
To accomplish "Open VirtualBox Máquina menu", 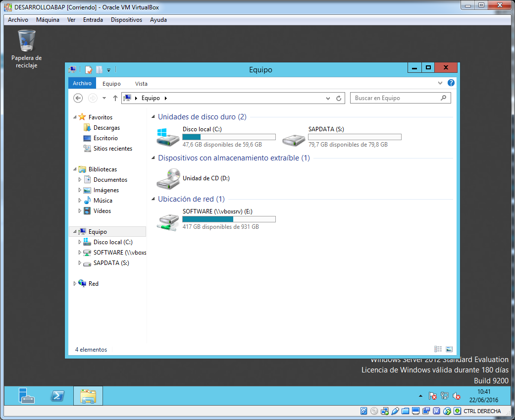I will point(48,20).
